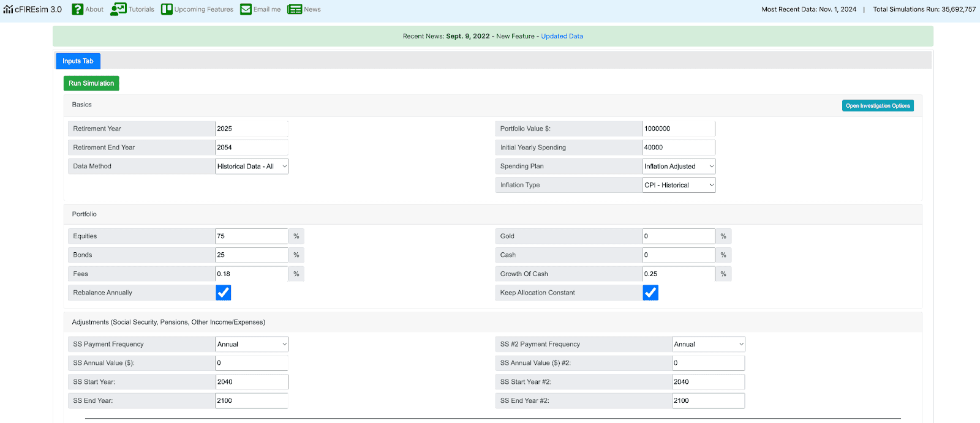980x423 pixels.
Task: Click the Cash percentage input field
Action: point(679,255)
